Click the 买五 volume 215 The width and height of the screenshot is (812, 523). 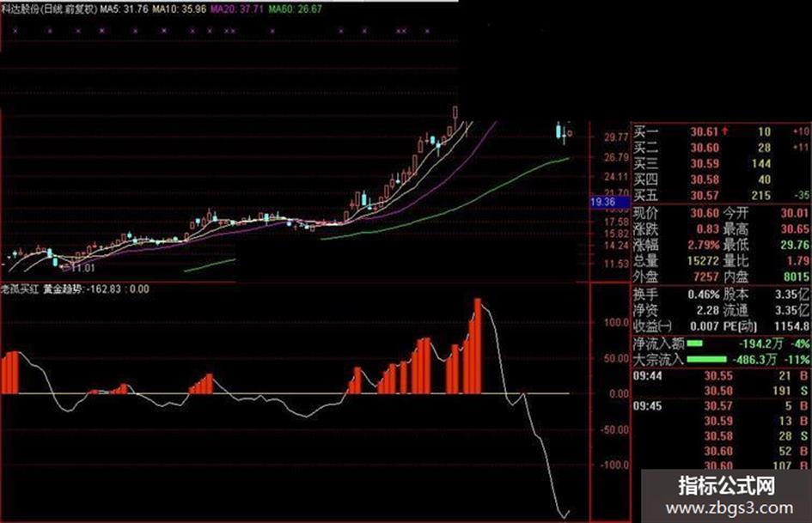tap(761, 196)
